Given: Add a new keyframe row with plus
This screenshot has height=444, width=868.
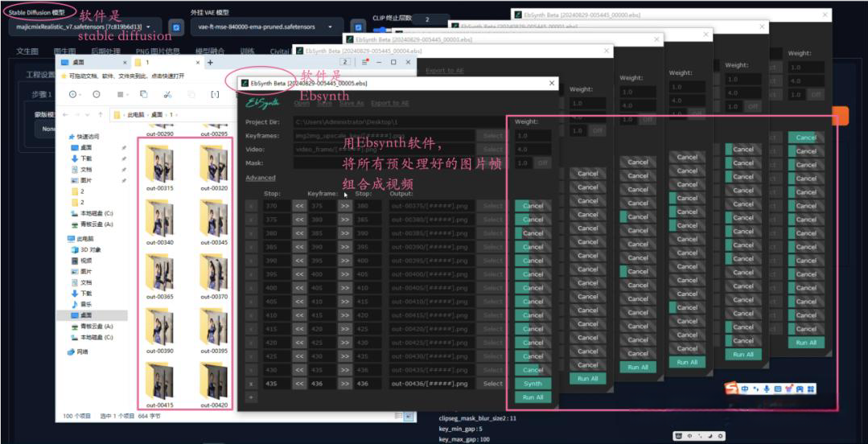Looking at the screenshot, I should point(251,397).
